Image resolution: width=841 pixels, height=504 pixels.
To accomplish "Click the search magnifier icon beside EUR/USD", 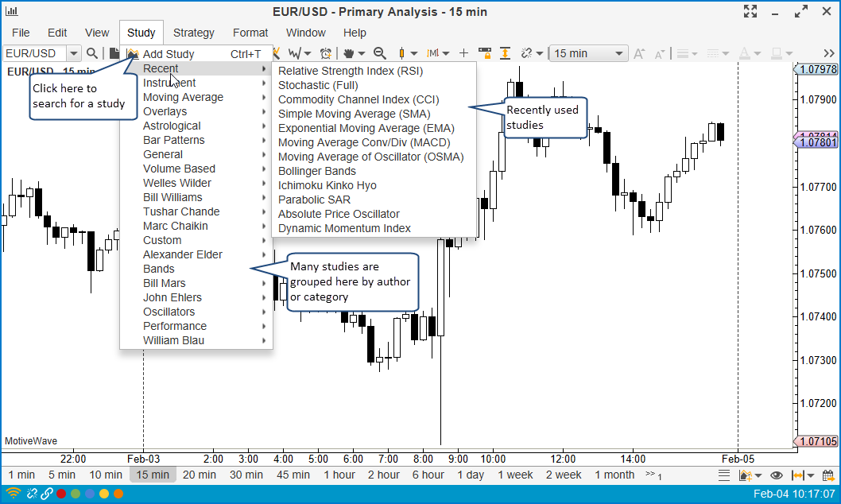I will click(92, 53).
